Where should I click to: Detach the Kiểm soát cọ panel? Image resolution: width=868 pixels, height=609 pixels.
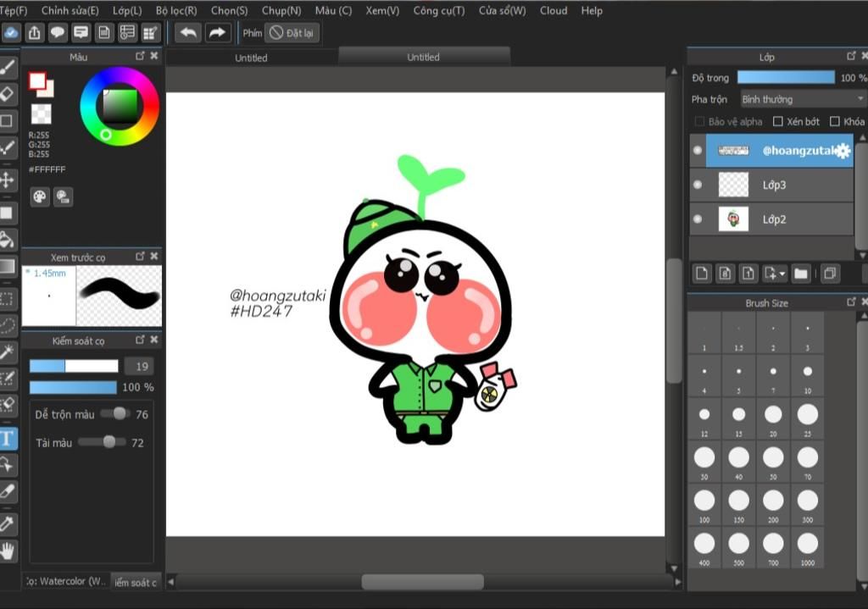coord(140,340)
